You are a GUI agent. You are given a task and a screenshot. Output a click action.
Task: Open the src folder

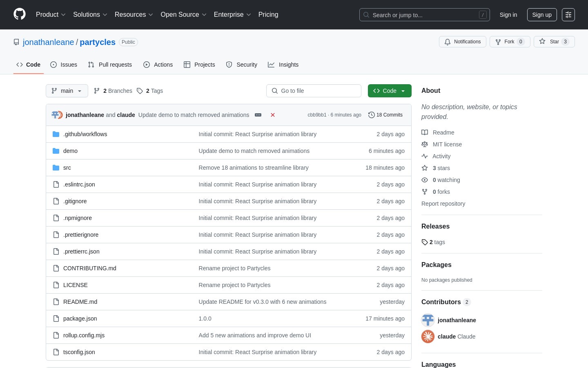point(67,168)
